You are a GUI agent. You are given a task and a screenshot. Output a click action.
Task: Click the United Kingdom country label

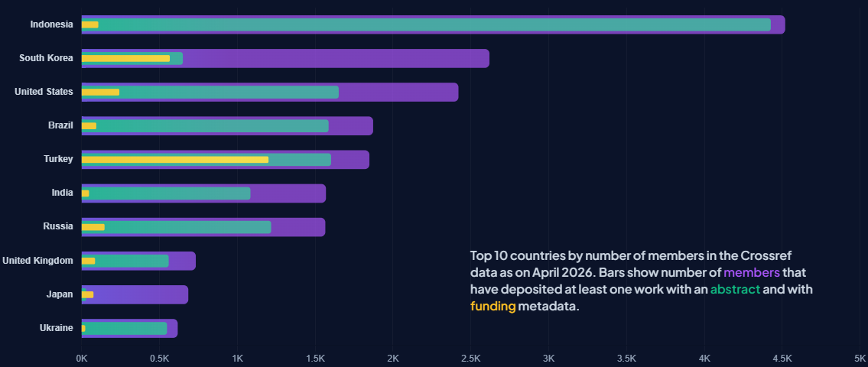[37, 261]
